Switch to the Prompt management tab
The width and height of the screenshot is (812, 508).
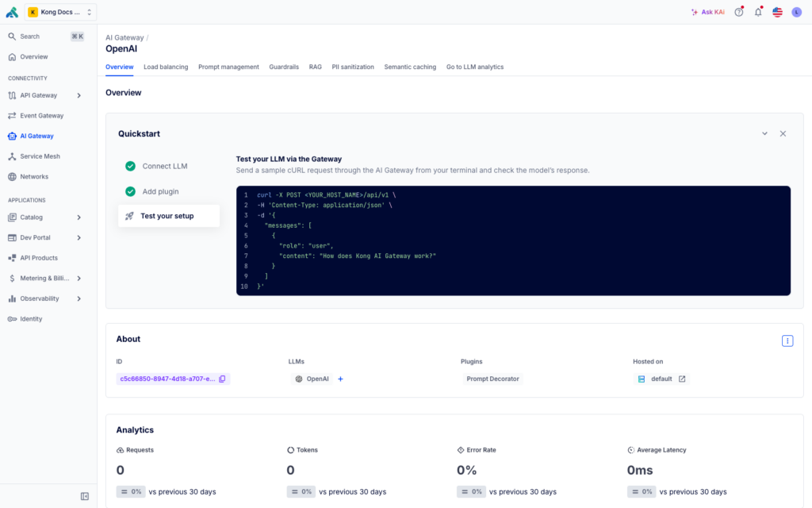pyautogui.click(x=228, y=67)
